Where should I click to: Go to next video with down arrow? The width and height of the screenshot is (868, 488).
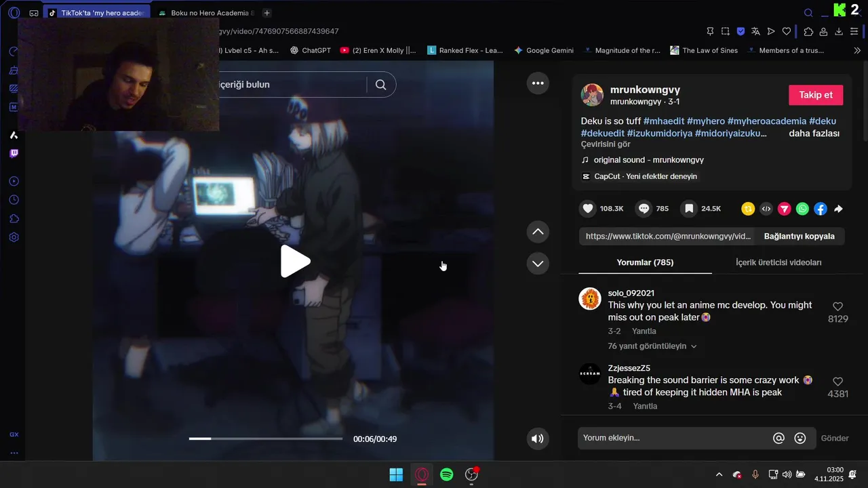click(x=538, y=263)
